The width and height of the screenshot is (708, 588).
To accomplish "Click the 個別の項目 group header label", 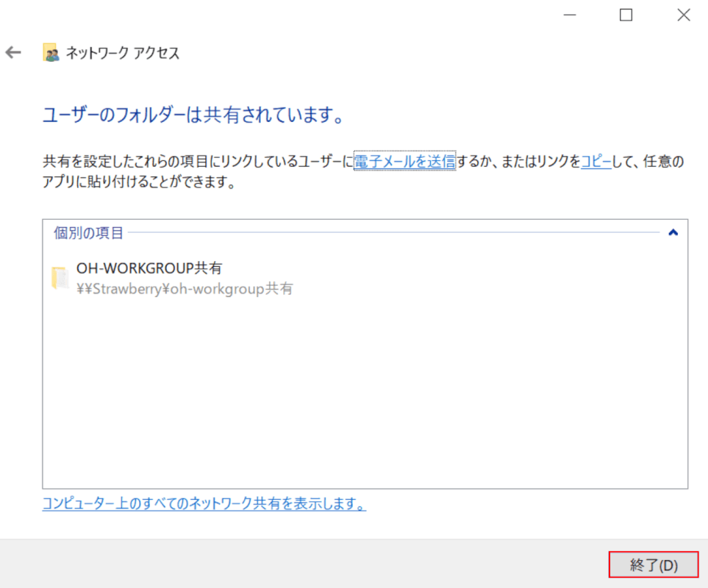I will click(89, 233).
